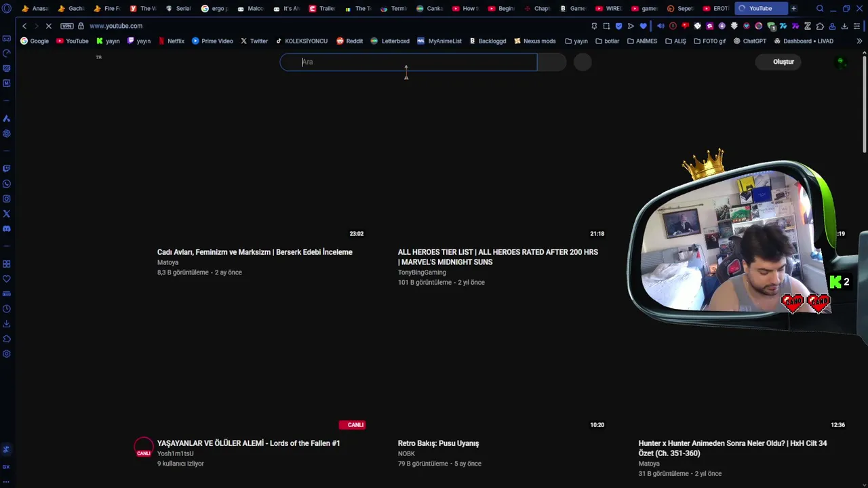
Task: Open the FOTO gif bookmarks folder
Action: pos(709,41)
